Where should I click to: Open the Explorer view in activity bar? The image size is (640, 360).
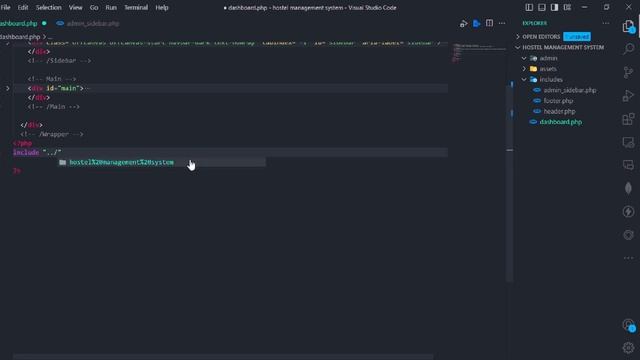(628, 27)
